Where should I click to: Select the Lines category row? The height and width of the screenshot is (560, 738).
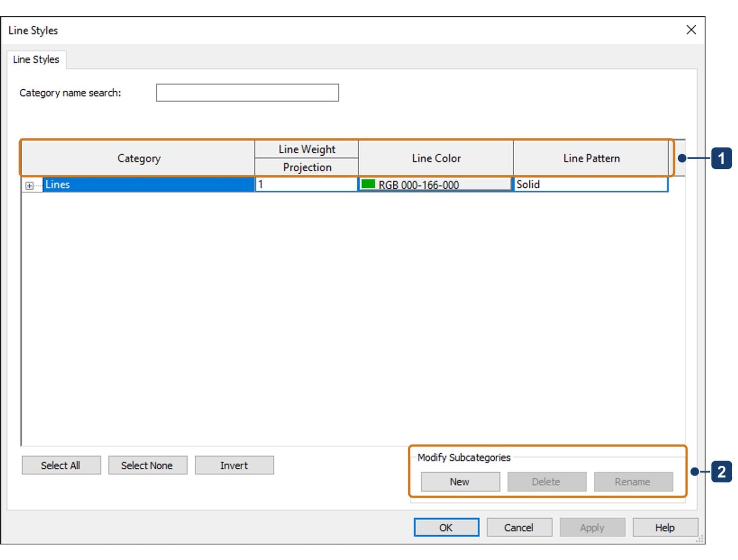pyautogui.click(x=149, y=184)
